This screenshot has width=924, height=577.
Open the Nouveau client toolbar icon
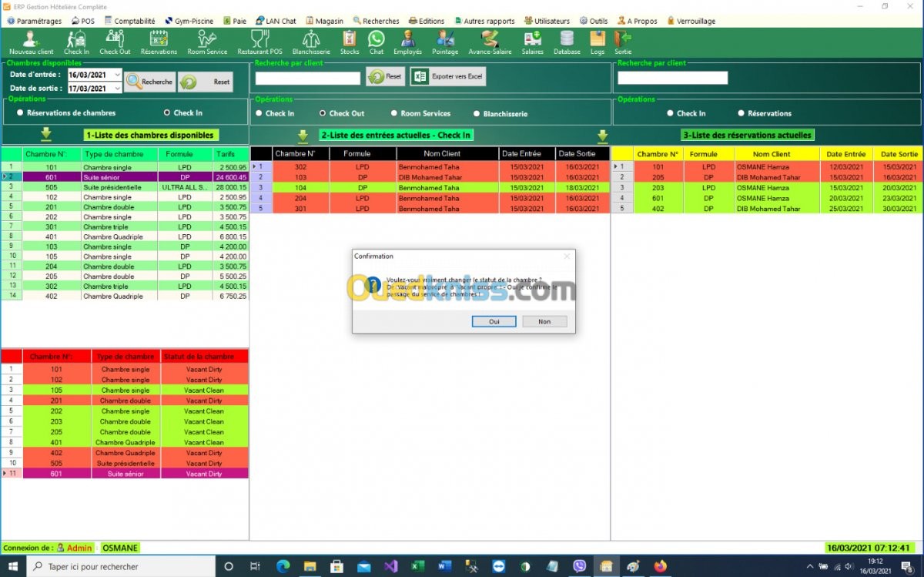[x=31, y=42]
